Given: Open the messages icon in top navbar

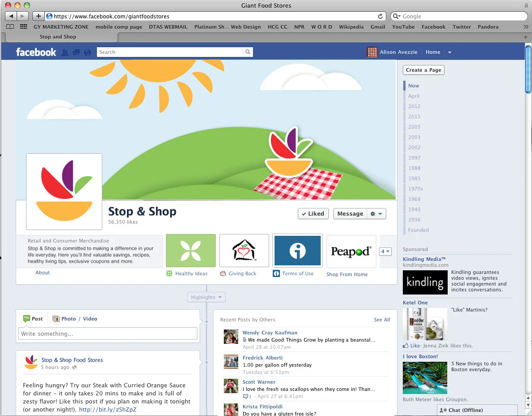Looking at the screenshot, I should coord(76,52).
